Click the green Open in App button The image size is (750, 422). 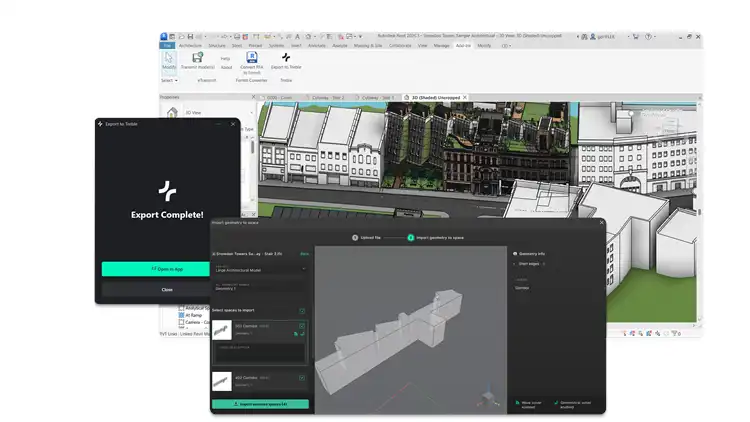click(x=167, y=269)
